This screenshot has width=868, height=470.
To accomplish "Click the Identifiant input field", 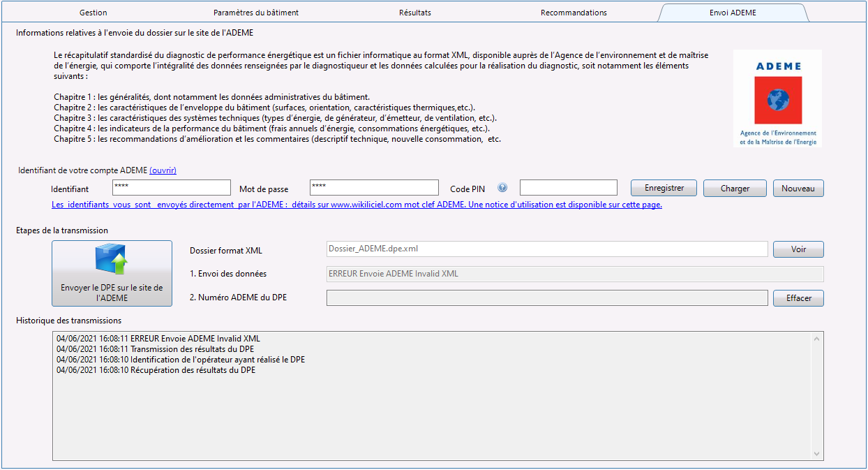I will coord(171,186).
